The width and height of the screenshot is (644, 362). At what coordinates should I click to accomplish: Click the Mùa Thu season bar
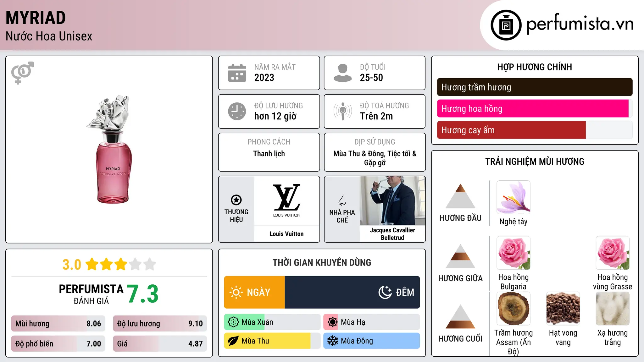(272, 341)
